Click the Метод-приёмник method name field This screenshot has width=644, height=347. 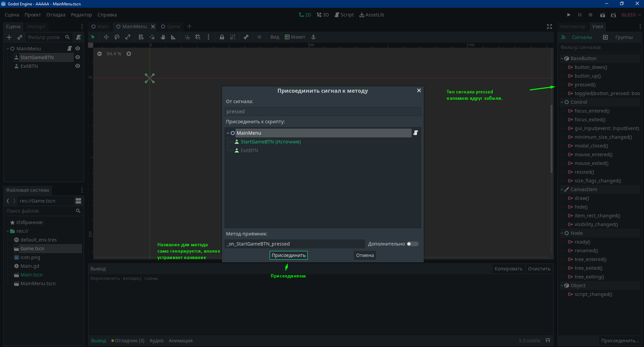click(x=295, y=244)
